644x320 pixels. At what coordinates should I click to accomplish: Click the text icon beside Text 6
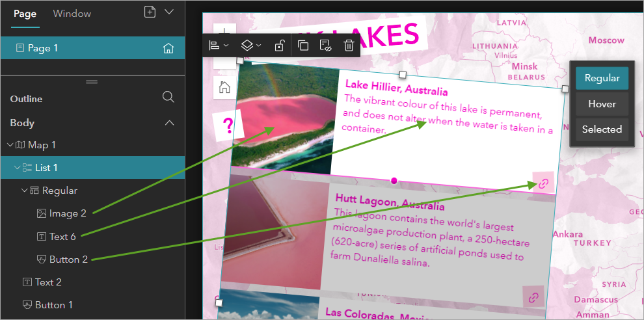point(42,237)
